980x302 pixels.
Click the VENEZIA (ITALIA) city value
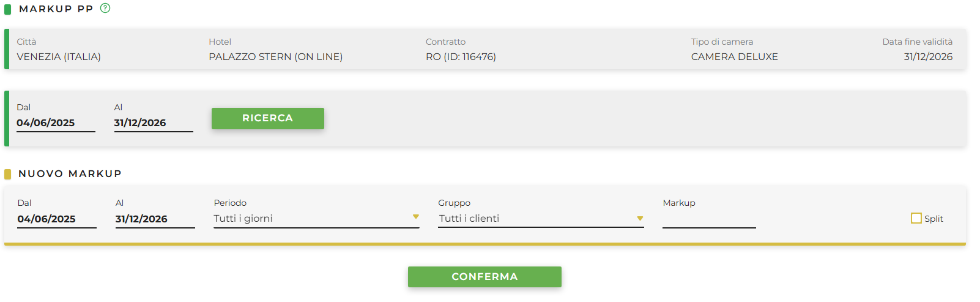(59, 57)
